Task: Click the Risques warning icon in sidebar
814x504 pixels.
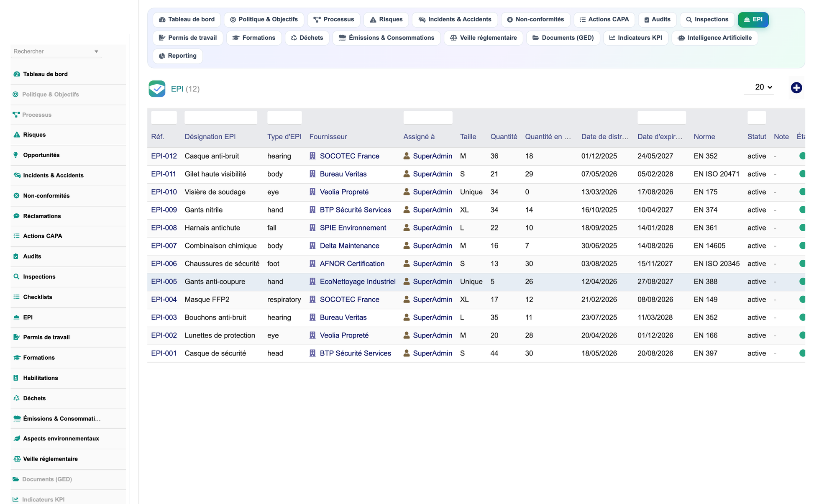Action: pyautogui.click(x=17, y=135)
